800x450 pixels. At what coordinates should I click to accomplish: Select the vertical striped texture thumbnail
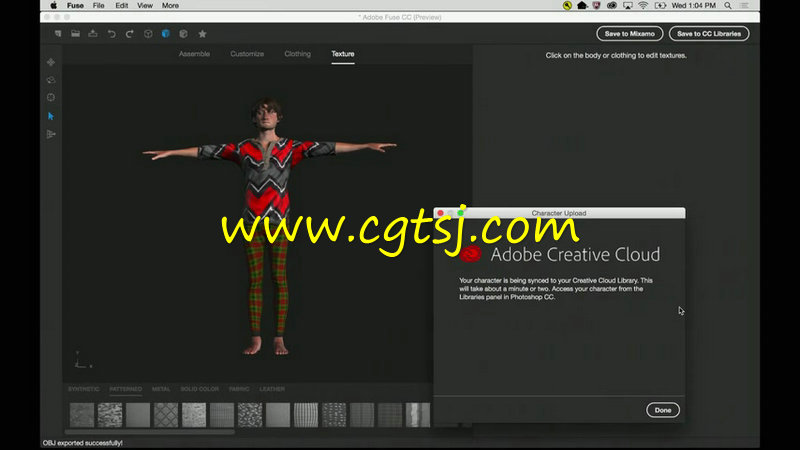tap(306, 415)
